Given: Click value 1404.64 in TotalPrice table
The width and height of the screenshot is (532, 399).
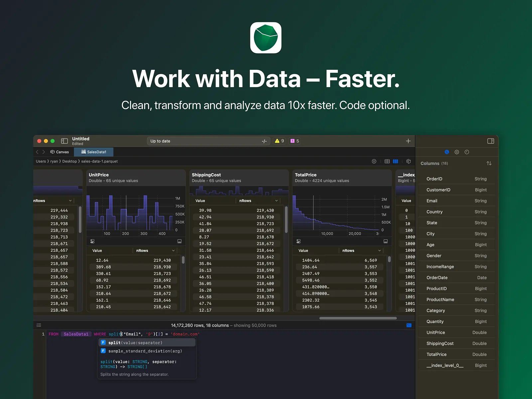Looking at the screenshot, I should 311,260.
